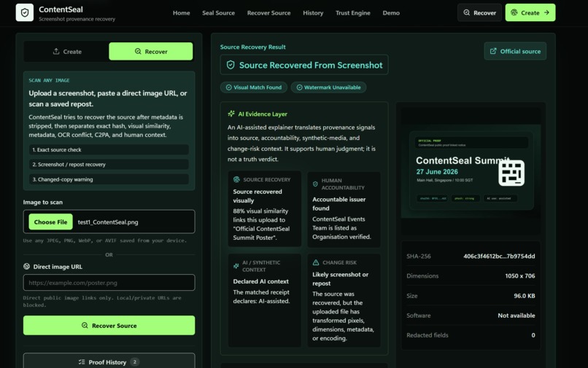Screen dimensions: 588x368
Task: Click the header Recover button
Action: [479, 12]
